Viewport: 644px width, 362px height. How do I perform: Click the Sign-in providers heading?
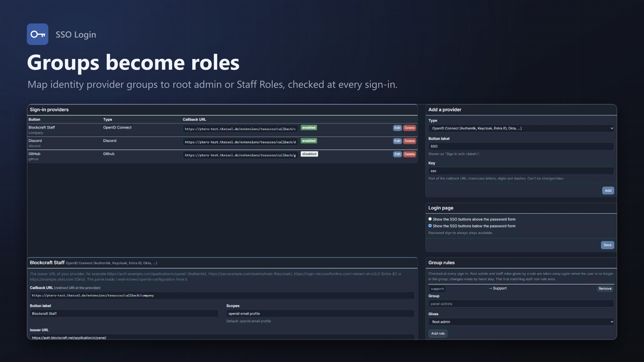click(x=49, y=110)
